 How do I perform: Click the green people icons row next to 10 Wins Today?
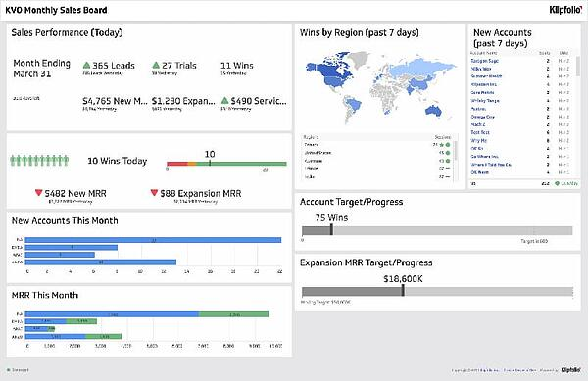pyautogui.click(x=39, y=161)
